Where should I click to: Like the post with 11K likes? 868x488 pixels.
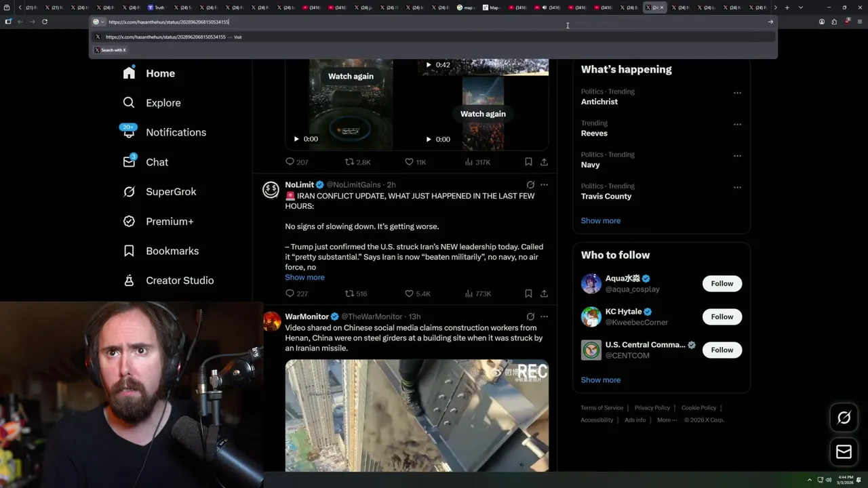[x=415, y=162]
